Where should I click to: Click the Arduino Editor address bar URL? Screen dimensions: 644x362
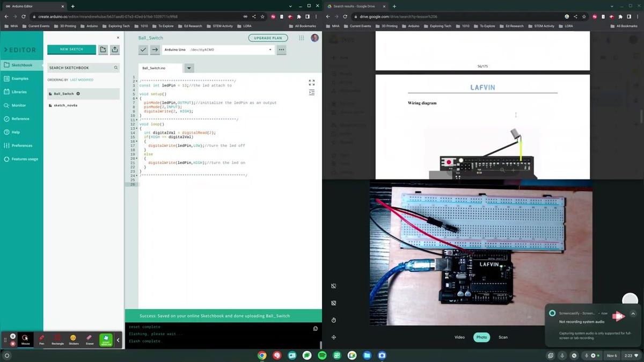[108, 17]
